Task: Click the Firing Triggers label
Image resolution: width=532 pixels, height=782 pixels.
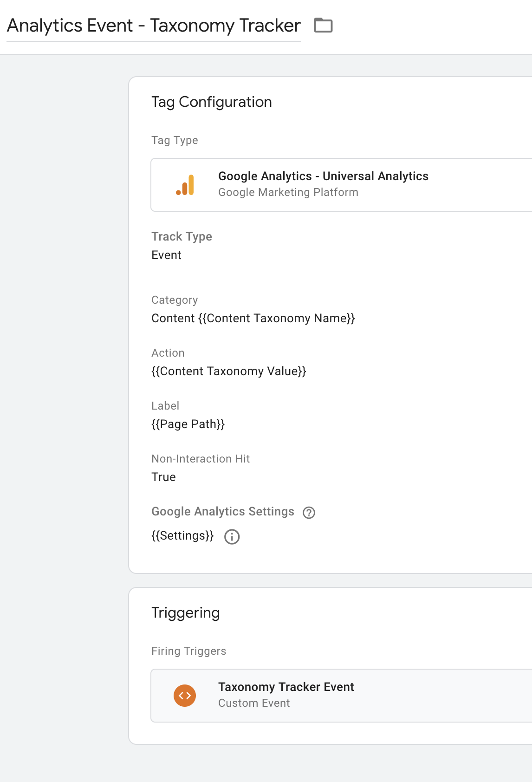Action: (188, 651)
